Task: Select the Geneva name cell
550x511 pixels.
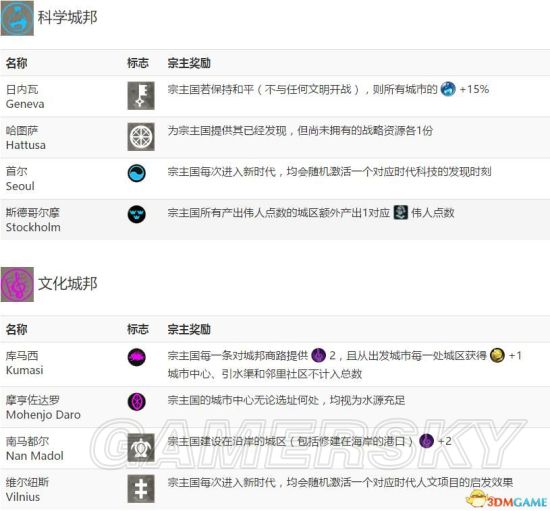Action: [x=25, y=96]
